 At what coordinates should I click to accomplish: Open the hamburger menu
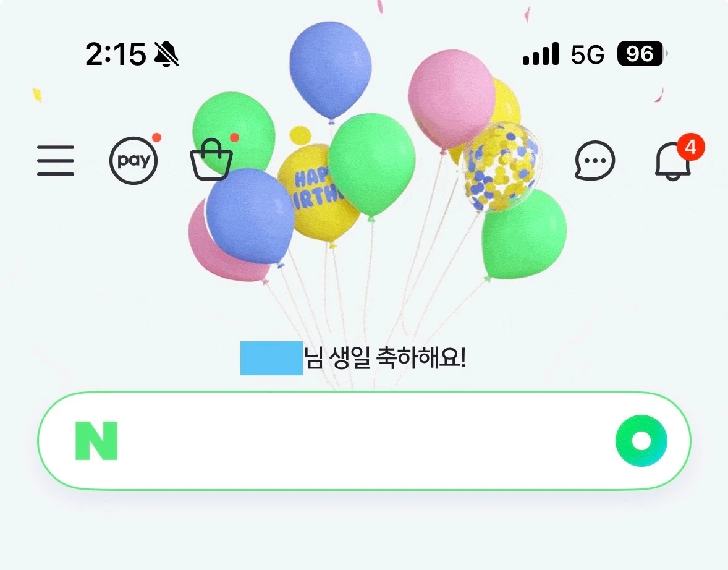[56, 160]
